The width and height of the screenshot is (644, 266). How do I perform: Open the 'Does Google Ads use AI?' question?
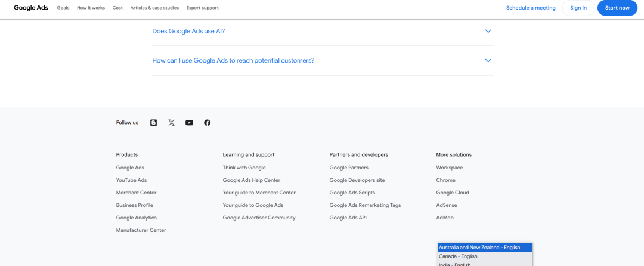(188, 31)
